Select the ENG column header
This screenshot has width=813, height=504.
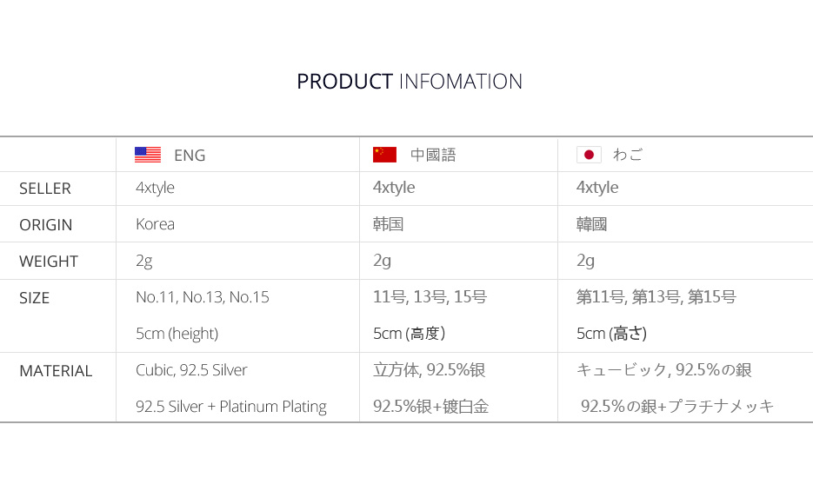point(190,156)
